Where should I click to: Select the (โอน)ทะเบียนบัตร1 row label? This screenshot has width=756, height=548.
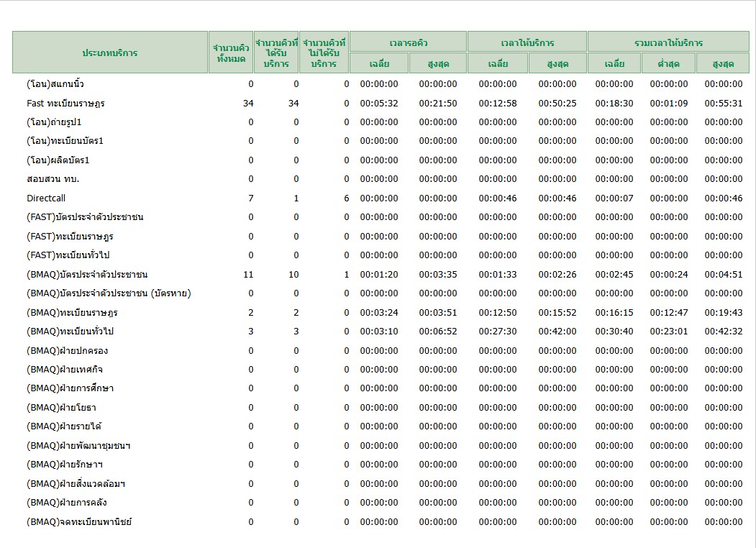(x=65, y=141)
